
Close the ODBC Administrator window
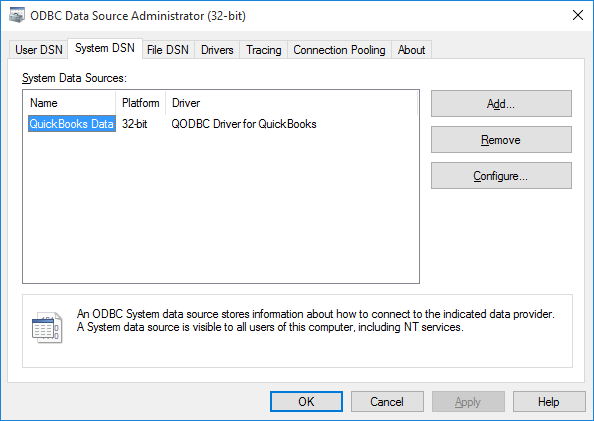click(x=578, y=15)
